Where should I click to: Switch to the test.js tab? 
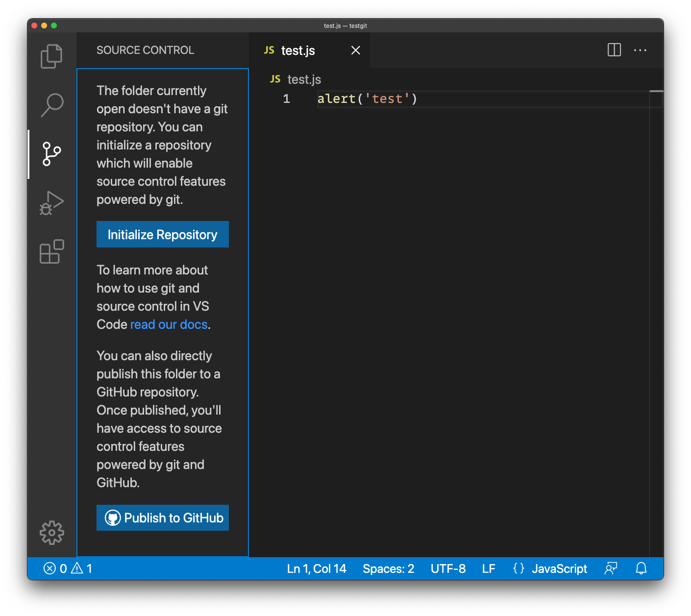298,50
